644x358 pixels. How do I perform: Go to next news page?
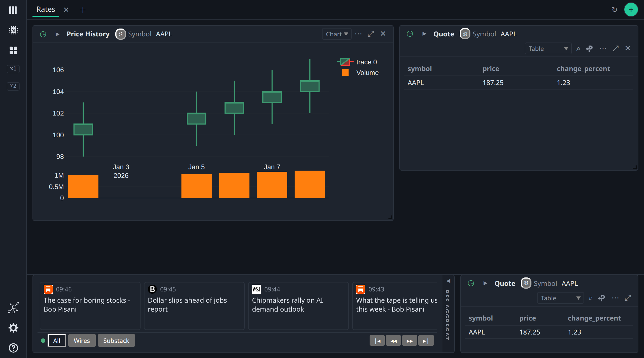tap(410, 341)
